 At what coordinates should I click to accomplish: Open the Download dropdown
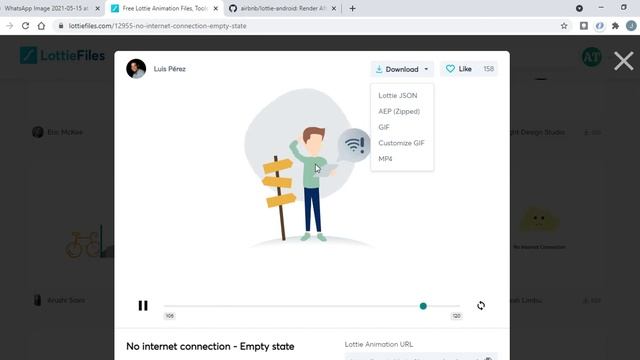tap(402, 69)
